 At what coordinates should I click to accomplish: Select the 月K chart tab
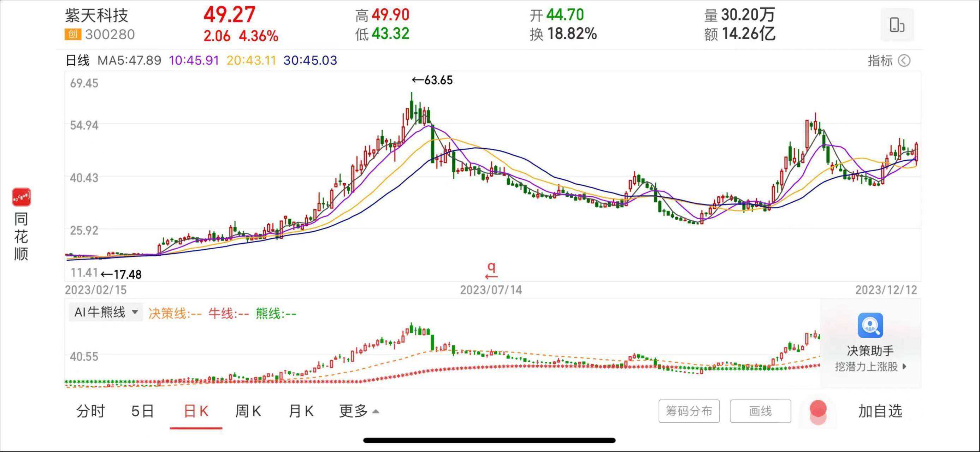[x=301, y=411]
